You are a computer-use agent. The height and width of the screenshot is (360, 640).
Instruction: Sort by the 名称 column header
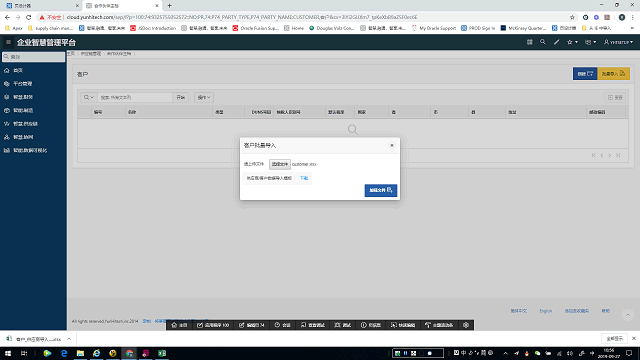click(x=132, y=112)
